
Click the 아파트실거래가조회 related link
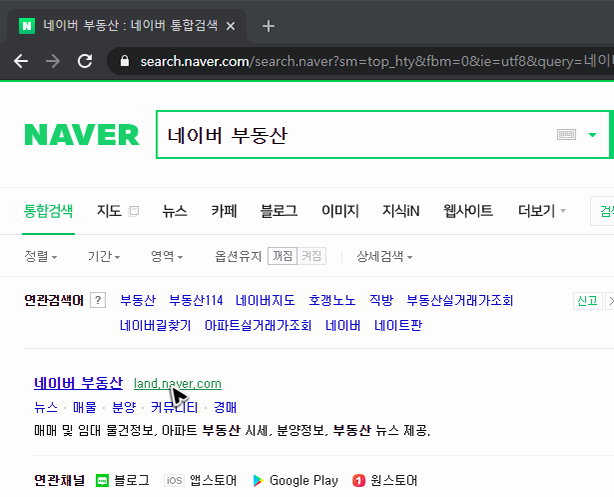coord(258,325)
